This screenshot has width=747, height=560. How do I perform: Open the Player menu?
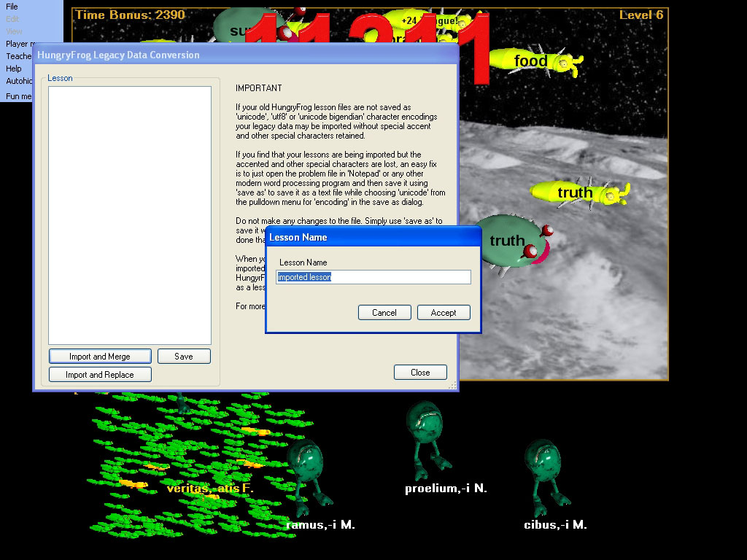[x=17, y=44]
